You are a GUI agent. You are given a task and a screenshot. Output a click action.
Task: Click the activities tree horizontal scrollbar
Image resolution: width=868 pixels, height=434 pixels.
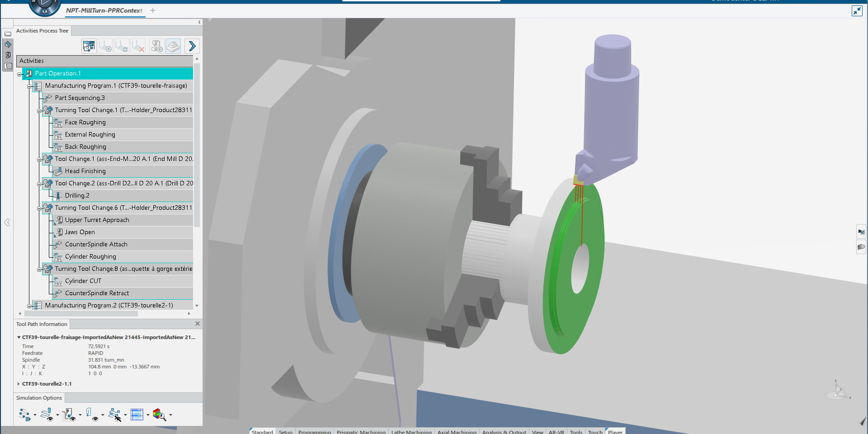[x=81, y=313]
